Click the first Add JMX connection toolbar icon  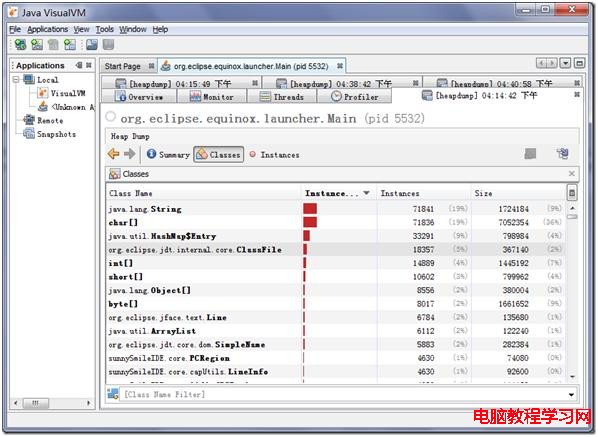coord(20,45)
